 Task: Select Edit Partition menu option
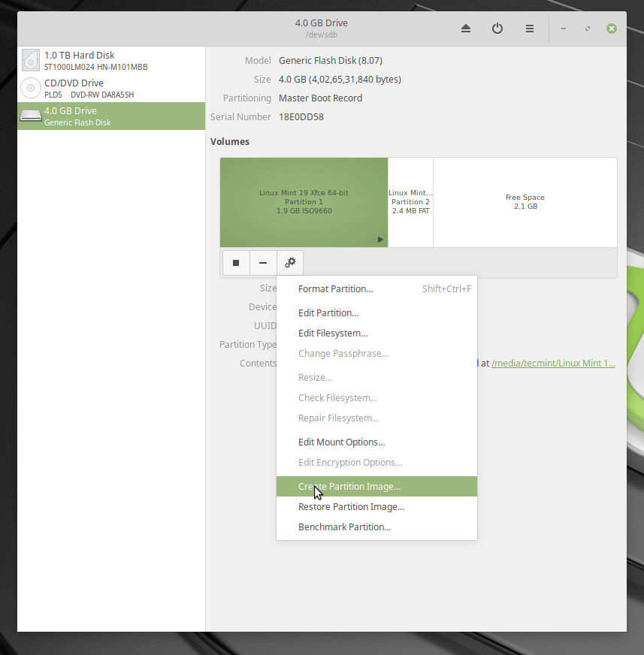pyautogui.click(x=328, y=313)
